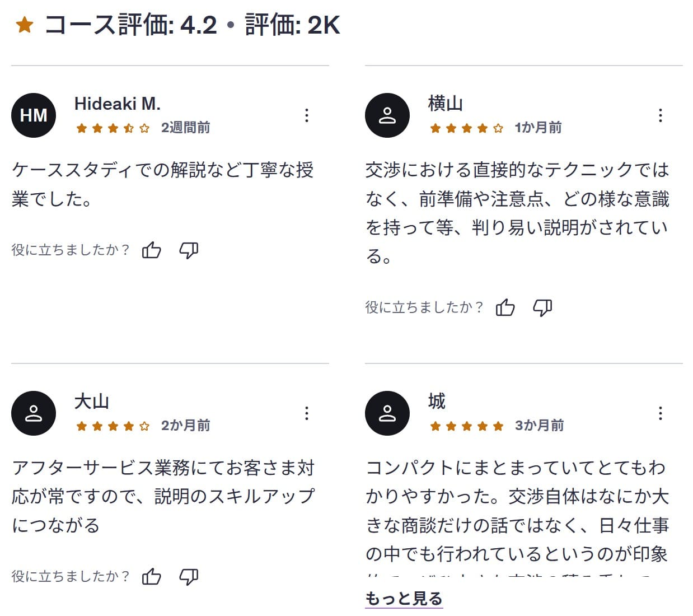Click thumbs up on 大山's review
This screenshot has width=693, height=616.
(152, 576)
